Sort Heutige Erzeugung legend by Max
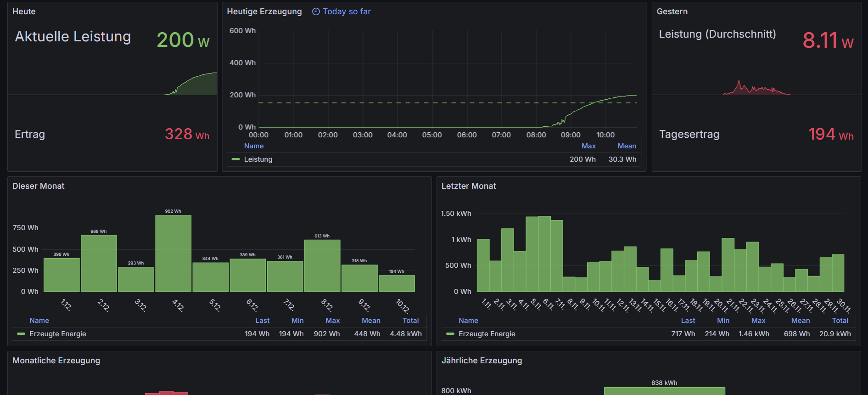Screen dimensions: 868x395 pyautogui.click(x=588, y=146)
